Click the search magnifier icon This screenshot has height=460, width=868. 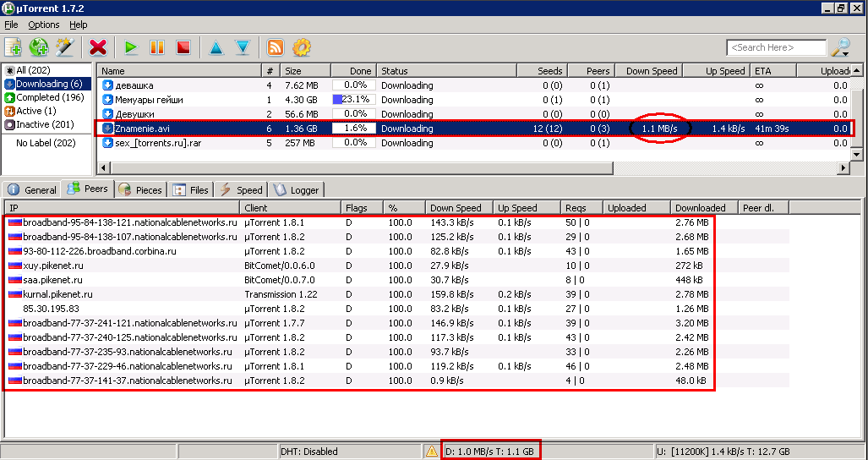pyautogui.click(x=840, y=47)
